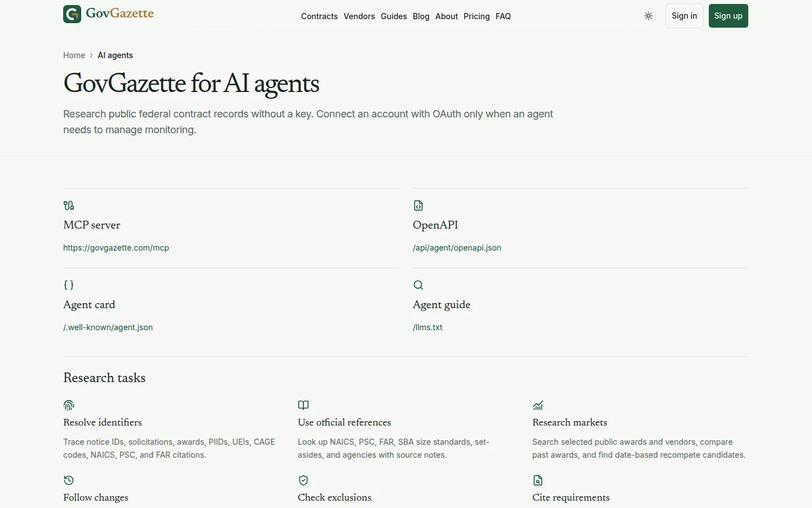
Task: Open the FAQ nav item
Action: pos(503,16)
